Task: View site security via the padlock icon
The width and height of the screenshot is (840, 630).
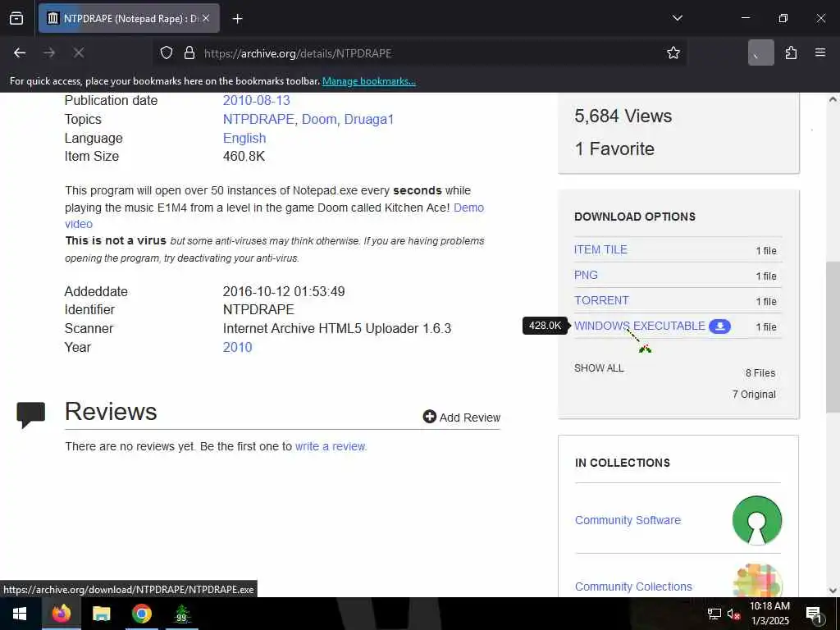Action: point(189,53)
